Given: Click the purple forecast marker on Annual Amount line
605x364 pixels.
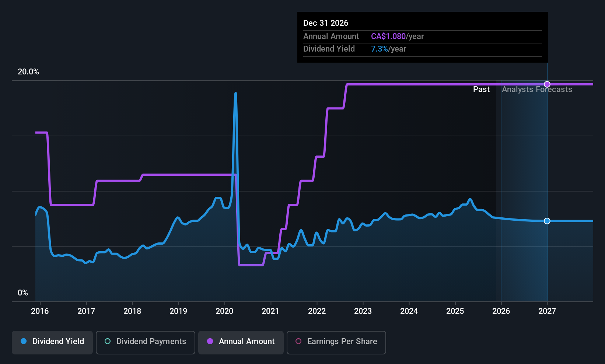Looking at the screenshot, I should tap(547, 84).
